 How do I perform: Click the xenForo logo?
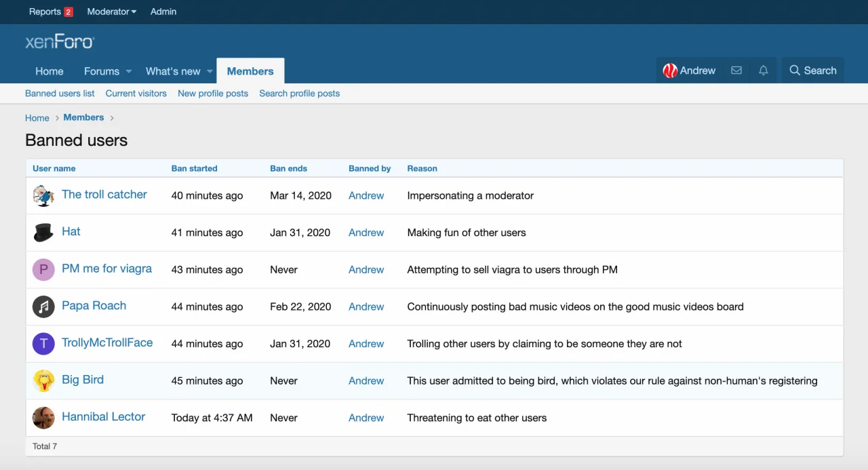click(60, 42)
